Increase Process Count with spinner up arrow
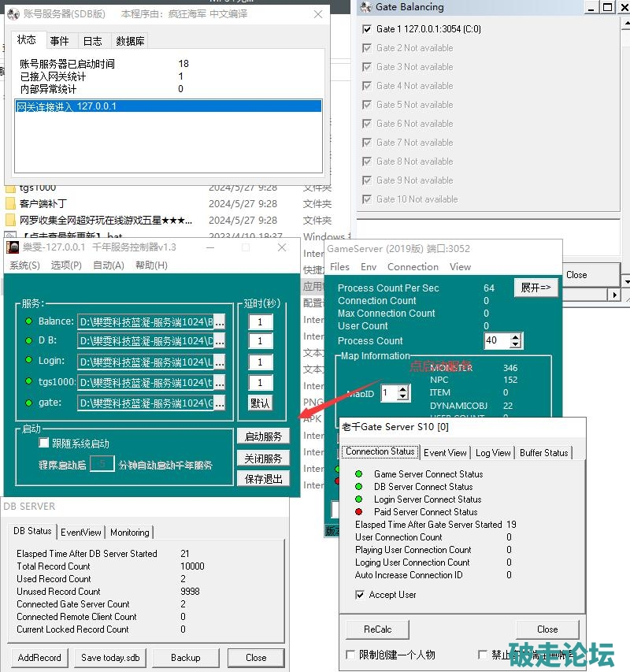Viewport: 630px width, 672px height. (x=516, y=337)
